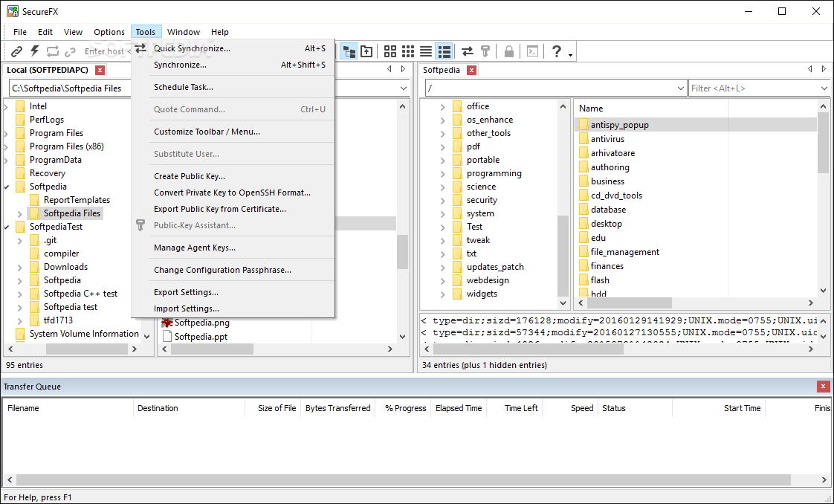Select Change Configuration Passphrase... entry
Screen dimensions: 834x504
point(233,270)
